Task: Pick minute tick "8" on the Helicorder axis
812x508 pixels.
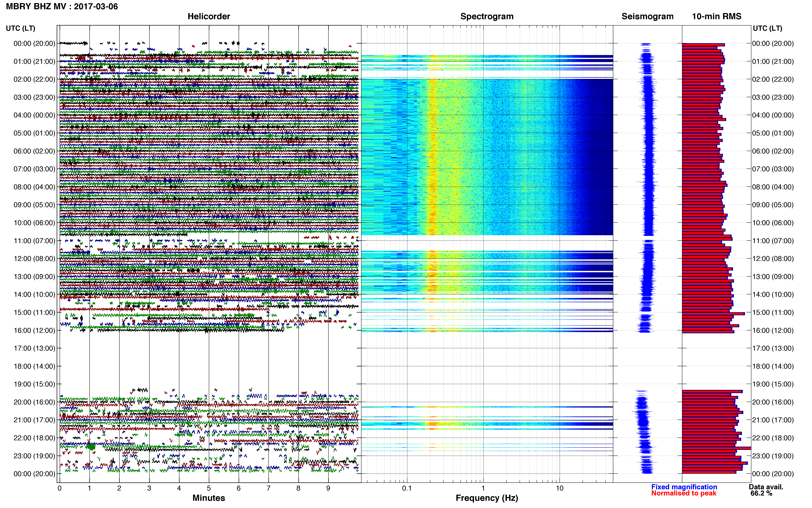Action: point(298,488)
